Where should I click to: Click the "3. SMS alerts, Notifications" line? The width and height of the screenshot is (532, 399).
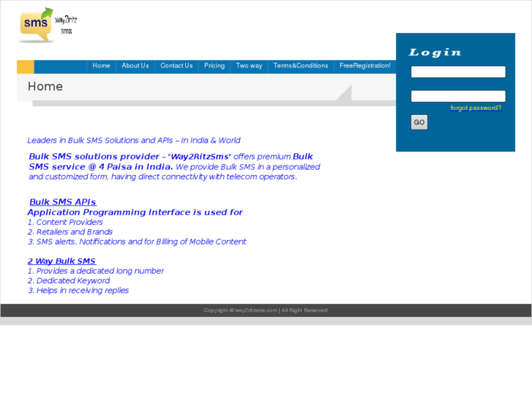(x=137, y=242)
